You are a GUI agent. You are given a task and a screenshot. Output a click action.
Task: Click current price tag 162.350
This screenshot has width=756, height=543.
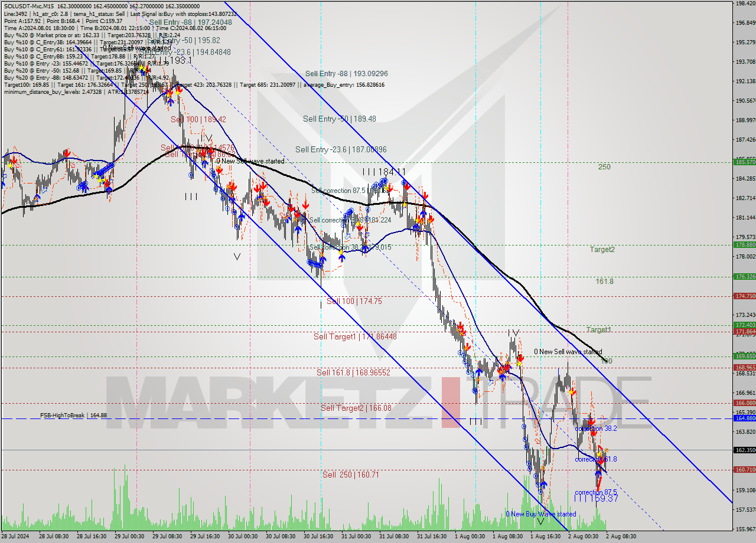(744, 450)
